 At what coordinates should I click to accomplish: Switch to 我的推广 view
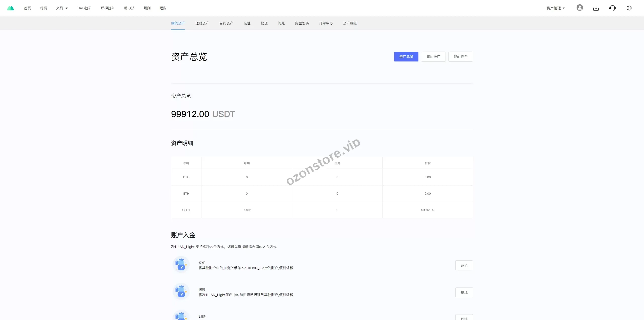[433, 57]
